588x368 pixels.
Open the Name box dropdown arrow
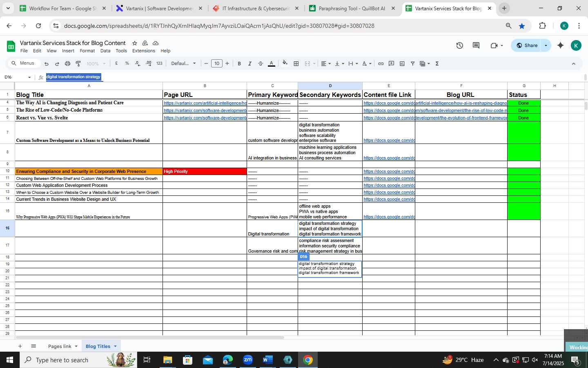29,77
